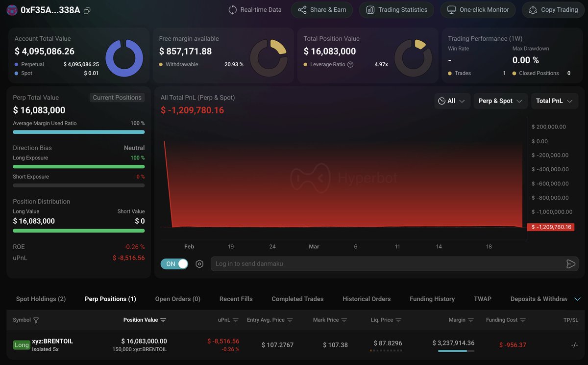This screenshot has height=365, width=588.
Task: Expand the Total PnL dropdown
Action: [x=555, y=101]
